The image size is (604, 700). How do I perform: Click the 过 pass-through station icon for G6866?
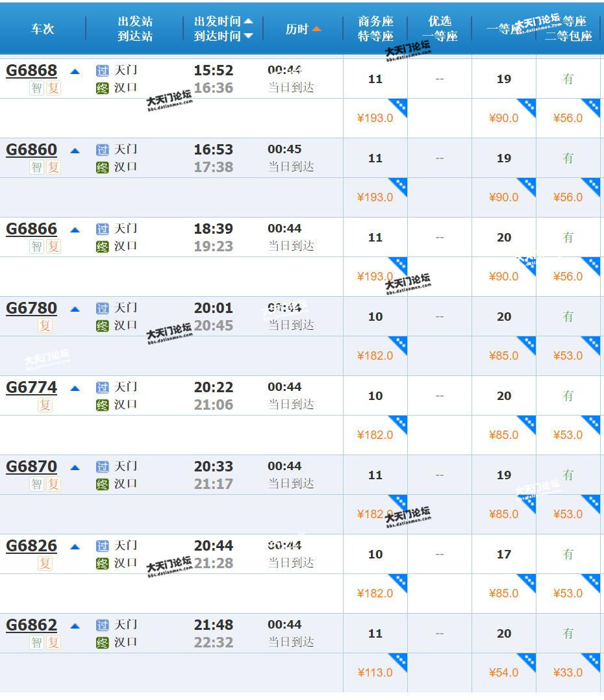(102, 229)
